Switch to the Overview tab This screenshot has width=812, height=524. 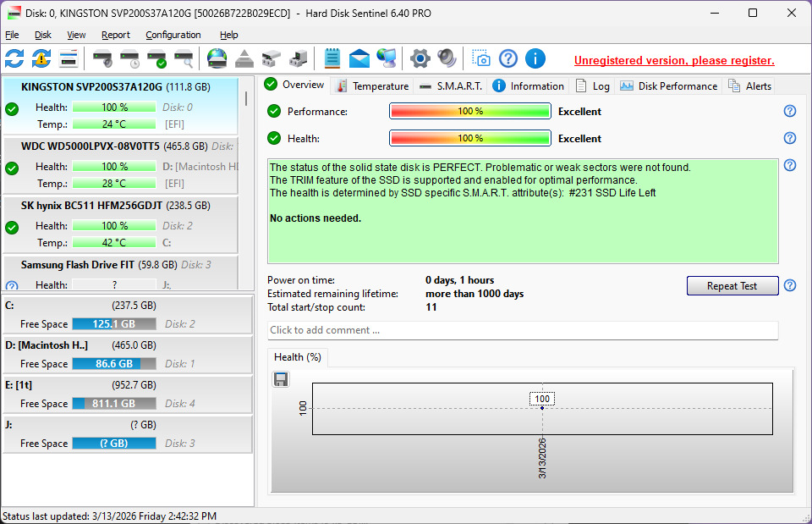point(294,85)
